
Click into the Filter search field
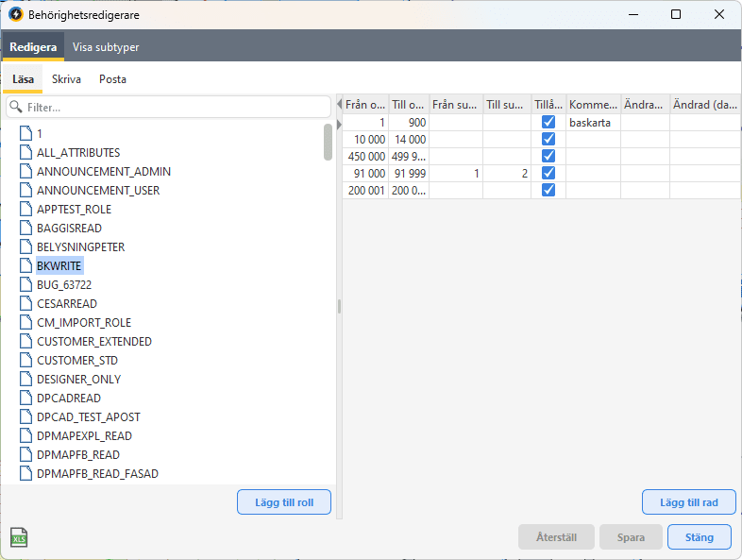pyautogui.click(x=170, y=108)
